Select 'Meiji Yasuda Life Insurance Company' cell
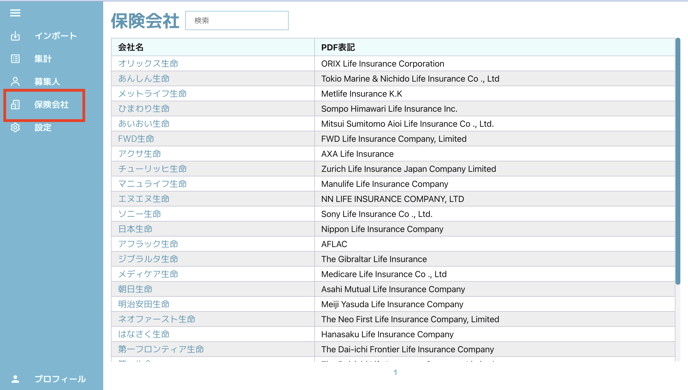Image resolution: width=688 pixels, height=390 pixels. [x=494, y=304]
